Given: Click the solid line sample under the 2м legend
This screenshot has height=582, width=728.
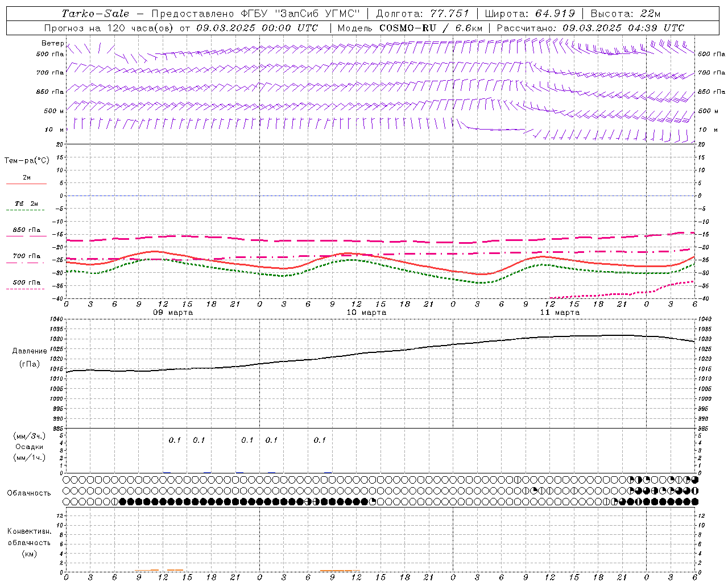Looking at the screenshot, I should pyautogui.click(x=26, y=184).
